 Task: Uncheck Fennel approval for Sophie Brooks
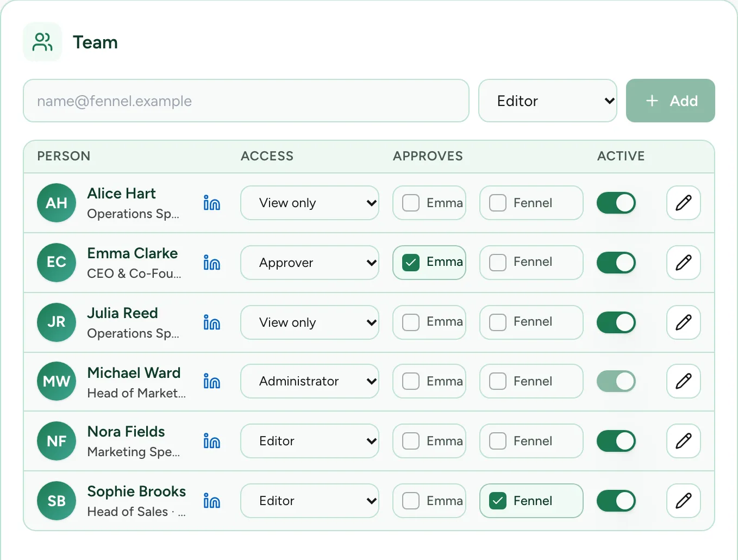(x=498, y=501)
